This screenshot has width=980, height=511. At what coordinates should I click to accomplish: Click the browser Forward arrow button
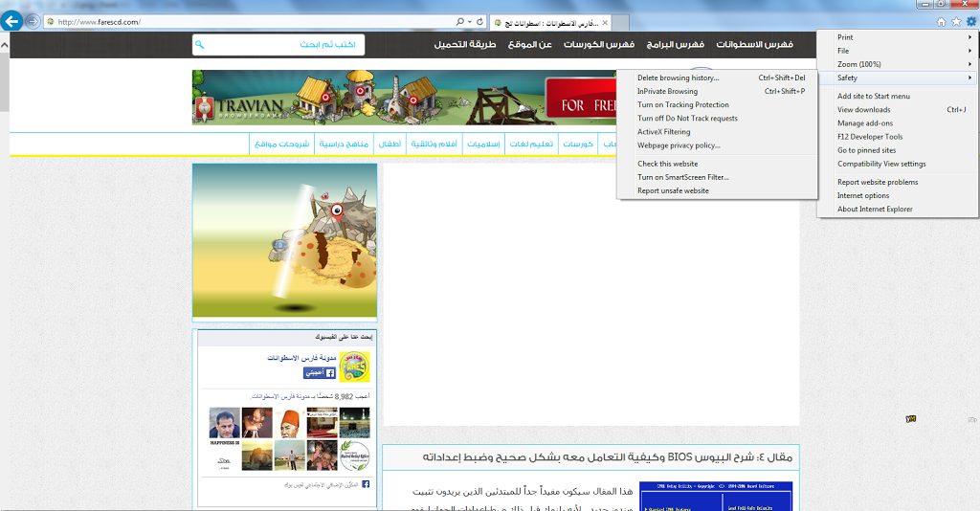(x=33, y=21)
